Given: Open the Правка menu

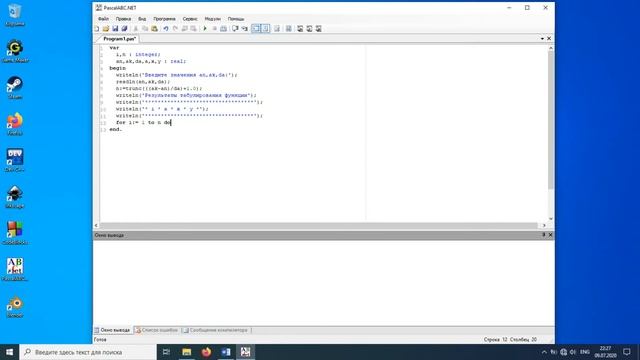Looking at the screenshot, I should pyautogui.click(x=123, y=19).
